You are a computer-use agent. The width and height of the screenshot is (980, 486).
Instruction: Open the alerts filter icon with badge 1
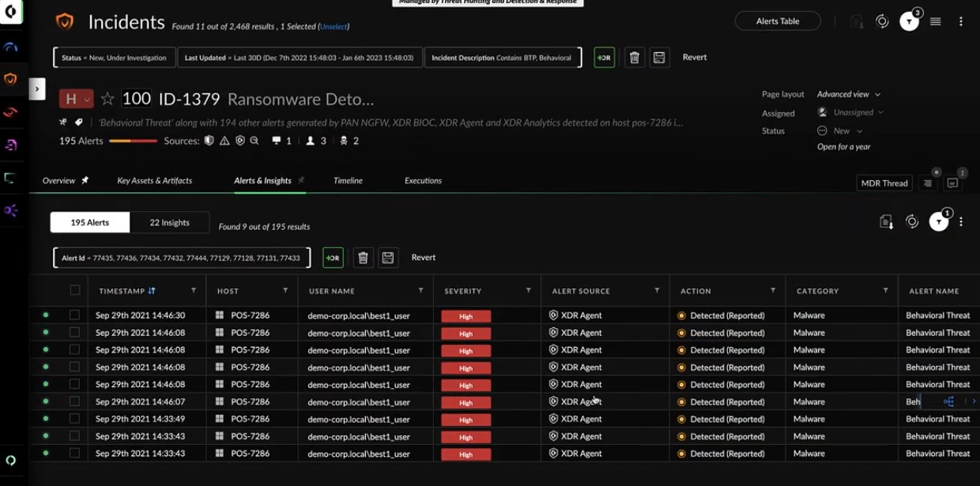(939, 222)
